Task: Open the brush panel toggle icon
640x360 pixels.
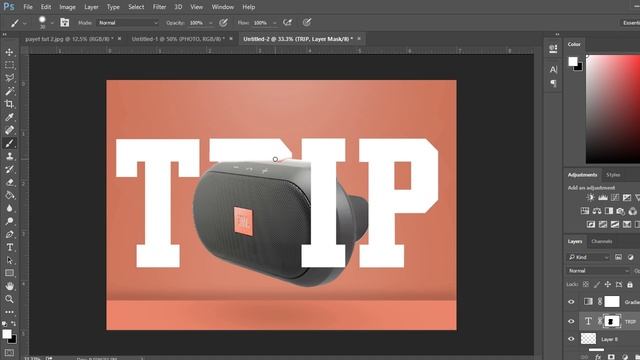Action: pyautogui.click(x=64, y=22)
